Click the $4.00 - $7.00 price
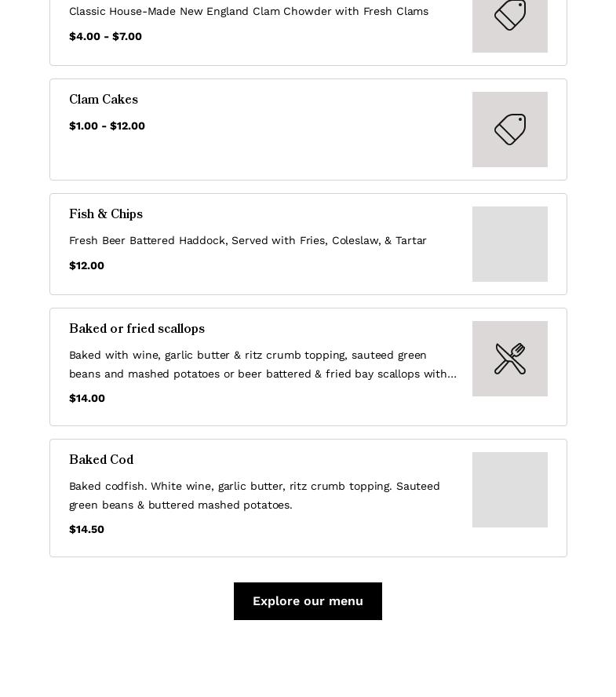This screenshot has height=697, width=616. coord(105,37)
